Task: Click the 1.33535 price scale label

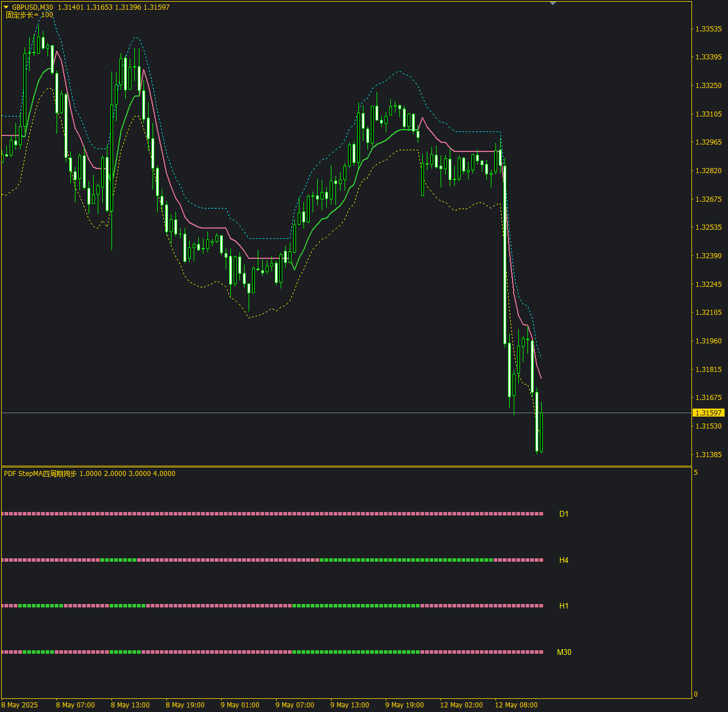Action: (x=708, y=29)
